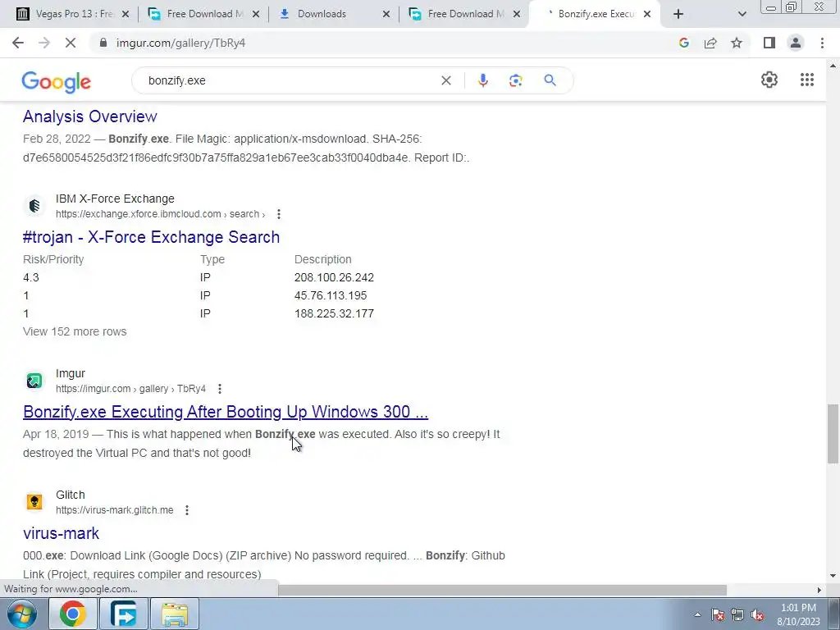Open the Action Center flag icon
This screenshot has width=840, height=630.
718,615
